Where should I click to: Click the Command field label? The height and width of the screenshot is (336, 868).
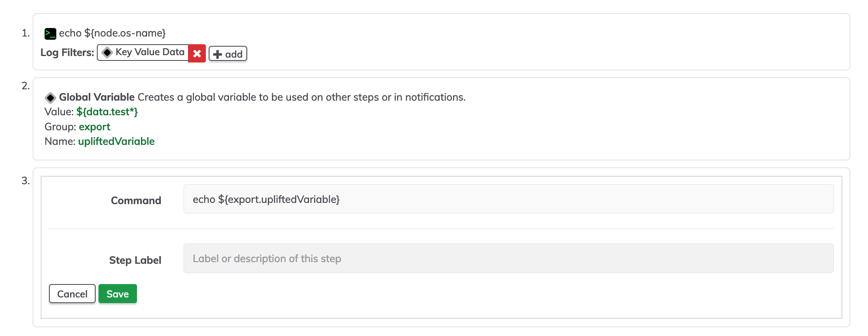pyautogui.click(x=136, y=200)
